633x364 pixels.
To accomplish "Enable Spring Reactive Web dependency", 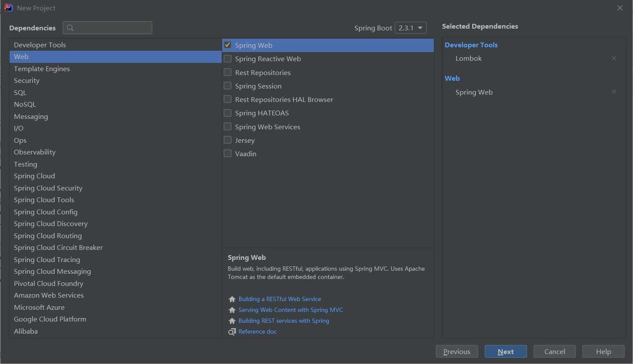I will [227, 59].
